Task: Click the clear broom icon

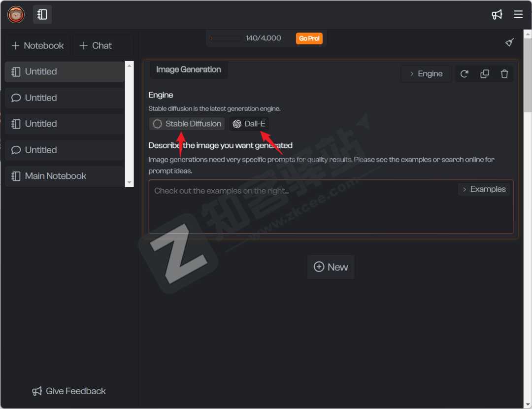Action: click(x=510, y=42)
